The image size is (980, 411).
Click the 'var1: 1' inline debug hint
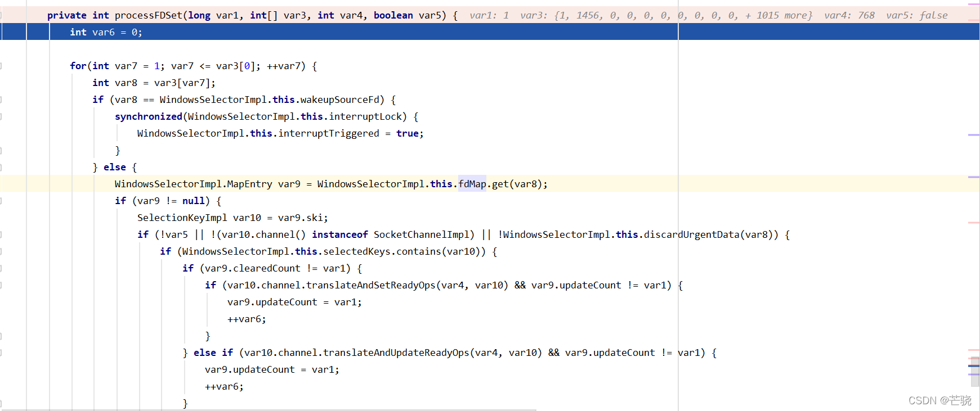coord(489,16)
